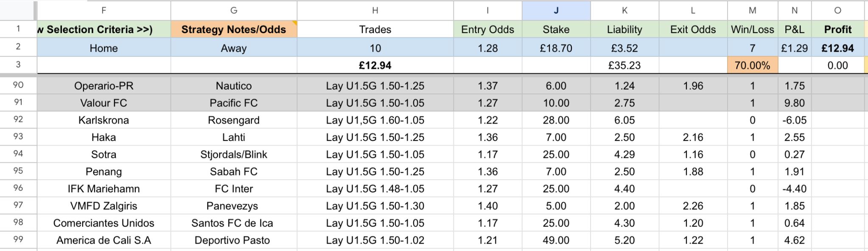
Task: Click the Valour FC cell
Action: 104,103
